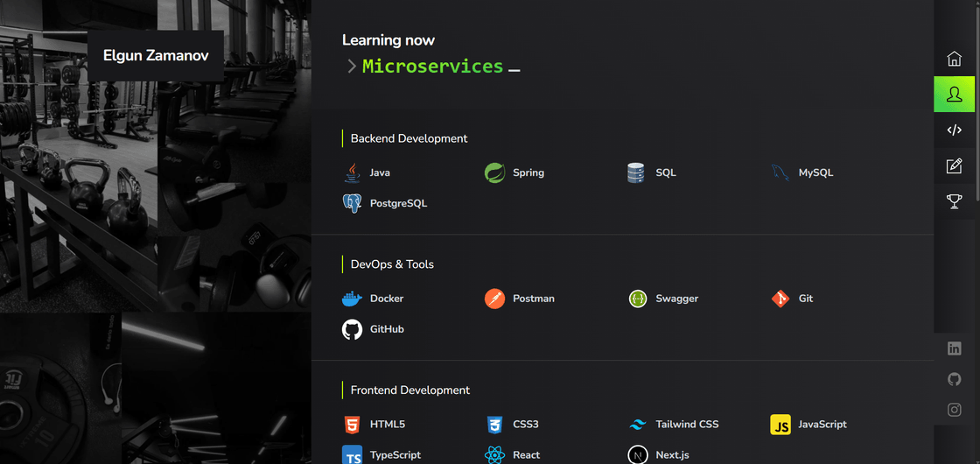Click the PostgreSQL elephant icon
The height and width of the screenshot is (464, 980).
(x=353, y=203)
